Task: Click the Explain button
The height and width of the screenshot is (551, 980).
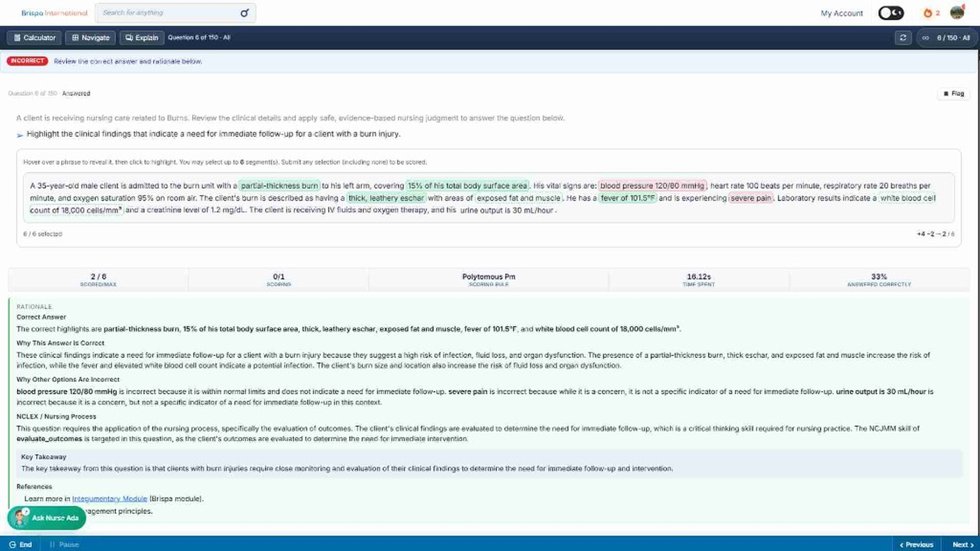Action: point(142,38)
